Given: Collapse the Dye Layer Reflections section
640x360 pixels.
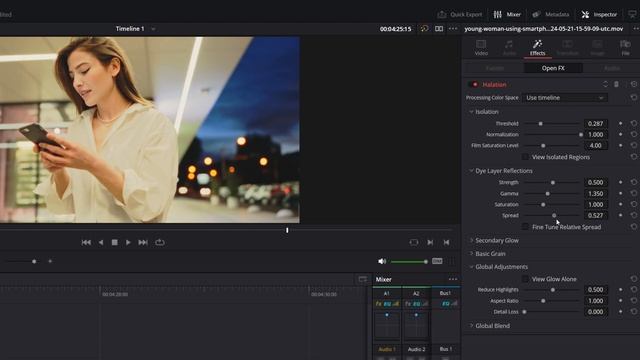Looking at the screenshot, I should coord(471,171).
